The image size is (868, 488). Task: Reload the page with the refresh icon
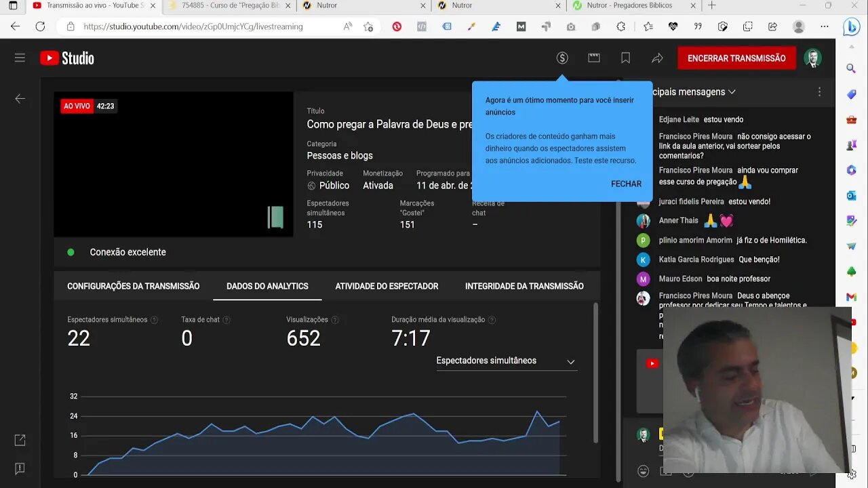(x=40, y=26)
